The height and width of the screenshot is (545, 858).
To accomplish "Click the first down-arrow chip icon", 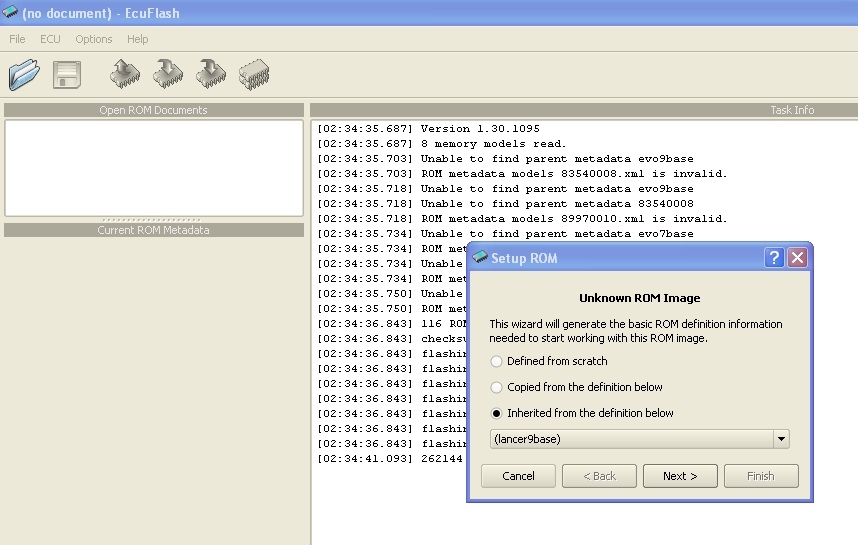I will click(x=168, y=74).
